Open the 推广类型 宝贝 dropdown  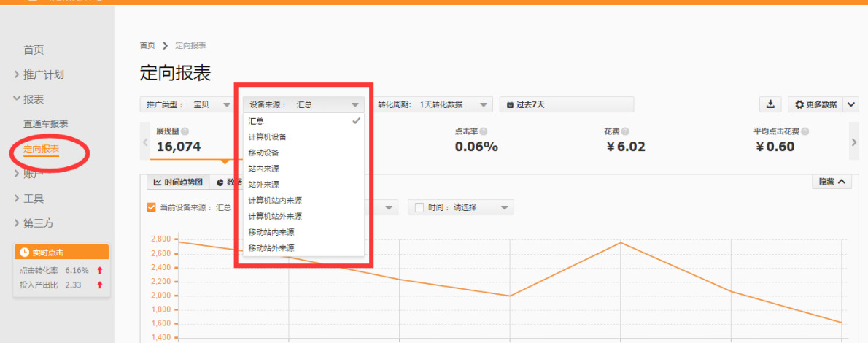pyautogui.click(x=187, y=104)
